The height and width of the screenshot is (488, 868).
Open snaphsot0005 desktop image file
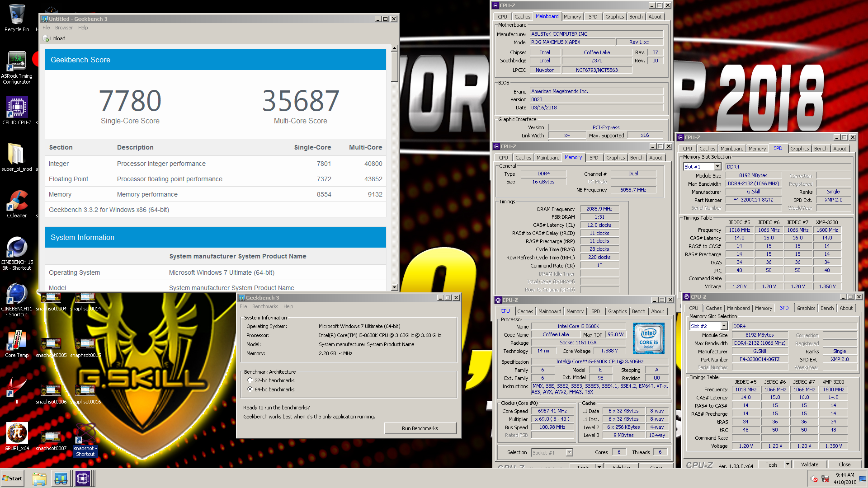51,348
